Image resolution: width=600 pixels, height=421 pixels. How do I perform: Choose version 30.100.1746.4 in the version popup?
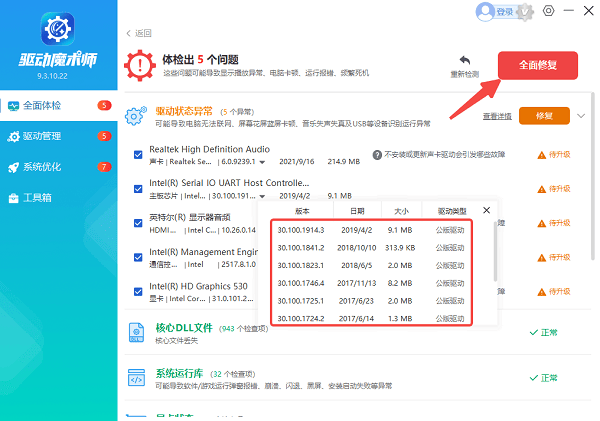(303, 282)
